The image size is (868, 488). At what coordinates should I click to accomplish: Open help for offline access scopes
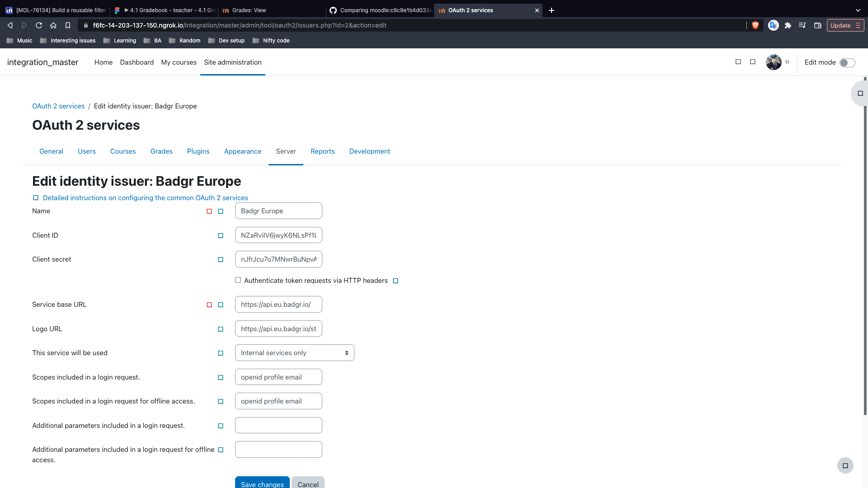[x=221, y=402]
